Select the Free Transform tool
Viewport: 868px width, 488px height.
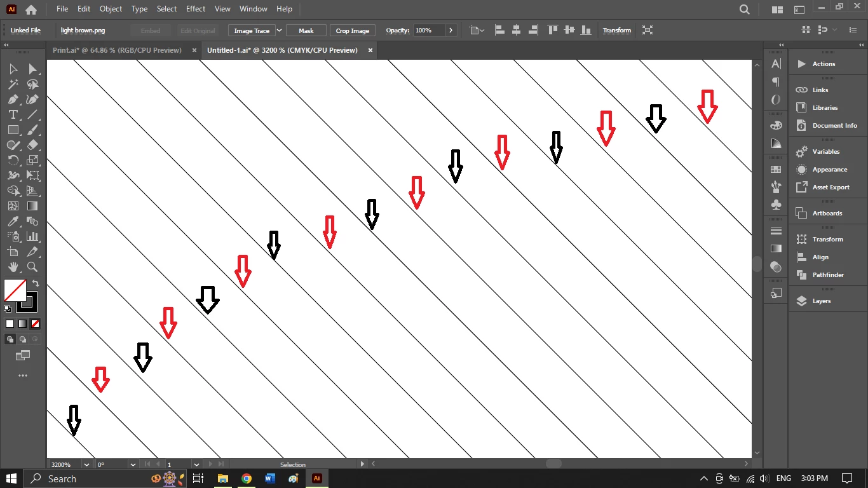[x=32, y=175]
